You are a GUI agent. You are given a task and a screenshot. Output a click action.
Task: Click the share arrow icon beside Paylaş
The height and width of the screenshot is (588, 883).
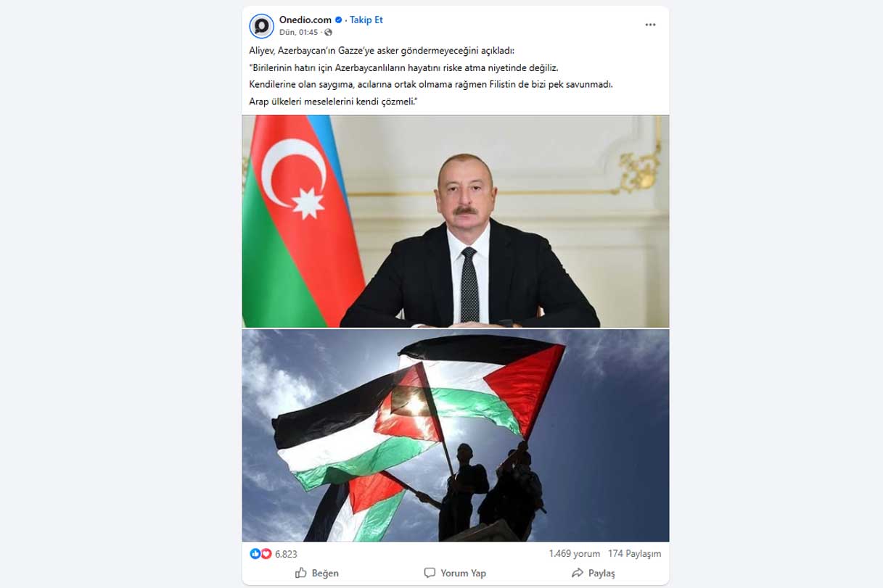[578, 573]
